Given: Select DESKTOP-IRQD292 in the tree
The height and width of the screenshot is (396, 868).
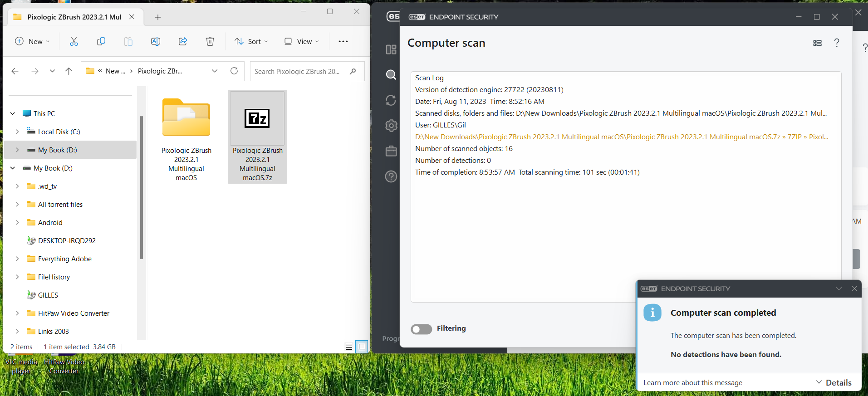Looking at the screenshot, I should [x=67, y=240].
